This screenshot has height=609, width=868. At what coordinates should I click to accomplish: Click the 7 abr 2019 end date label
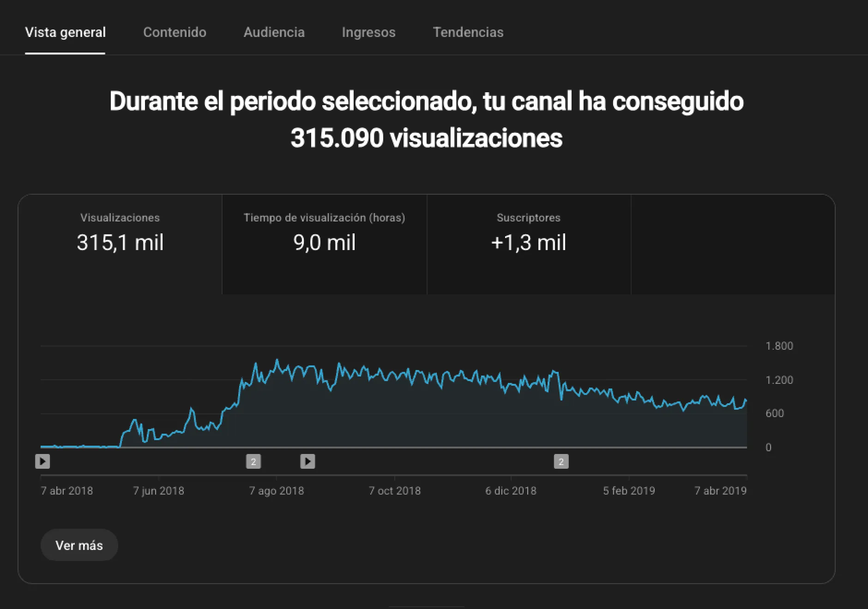pyautogui.click(x=720, y=490)
